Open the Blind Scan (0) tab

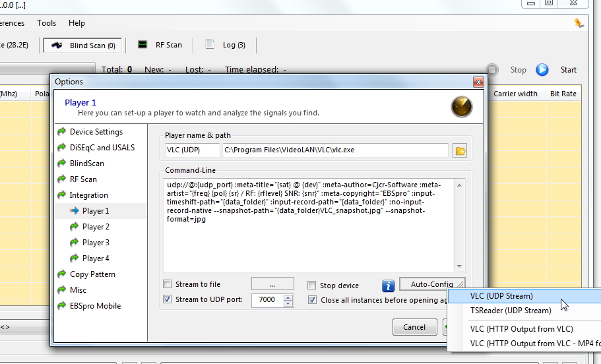pos(82,45)
